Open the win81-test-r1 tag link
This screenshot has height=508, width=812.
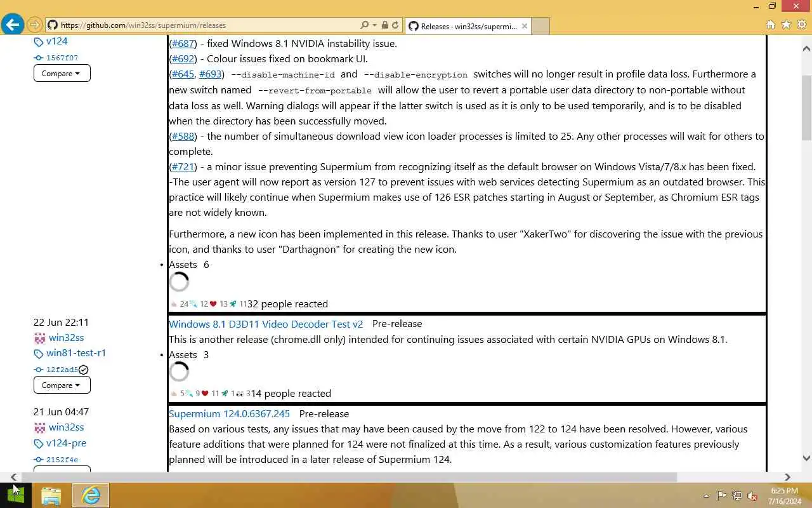coord(76,352)
